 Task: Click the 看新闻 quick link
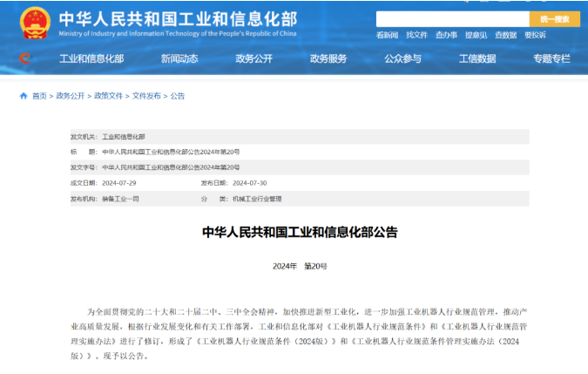(x=387, y=35)
